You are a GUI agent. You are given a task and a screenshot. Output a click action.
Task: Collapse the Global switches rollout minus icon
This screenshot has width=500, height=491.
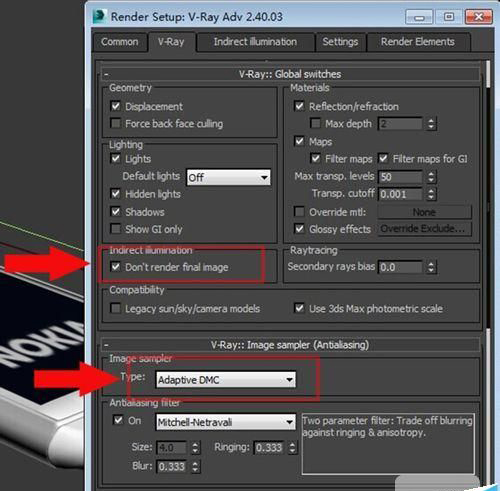106,74
